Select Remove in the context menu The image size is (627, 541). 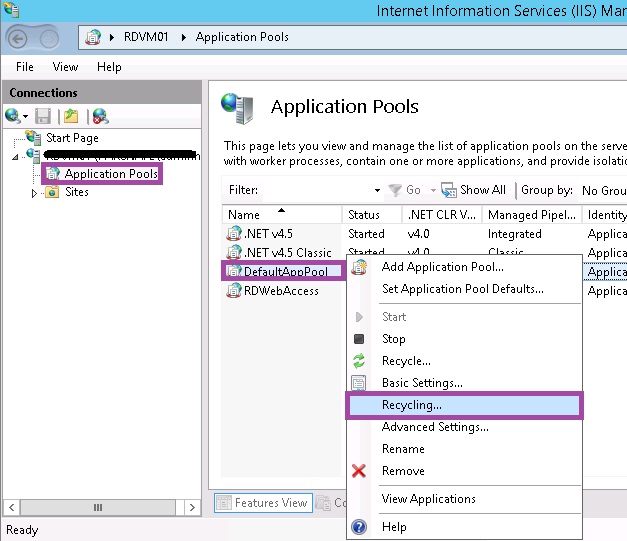tap(464, 471)
